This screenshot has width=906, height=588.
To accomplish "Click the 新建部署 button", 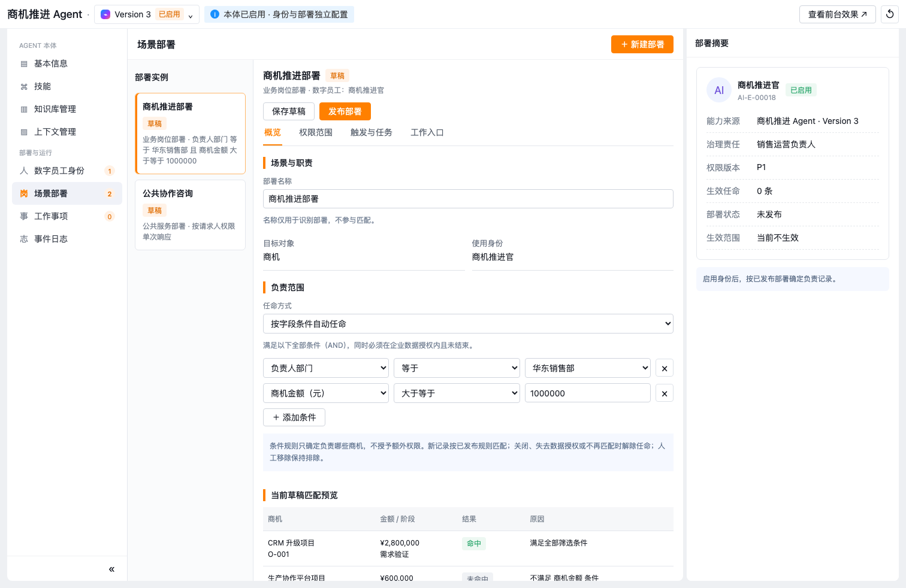I will (642, 44).
